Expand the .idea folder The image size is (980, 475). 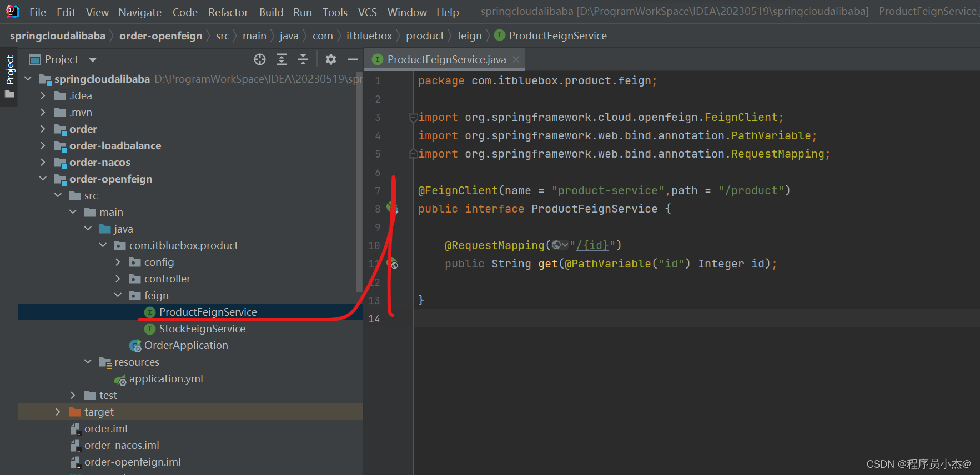pos(43,95)
